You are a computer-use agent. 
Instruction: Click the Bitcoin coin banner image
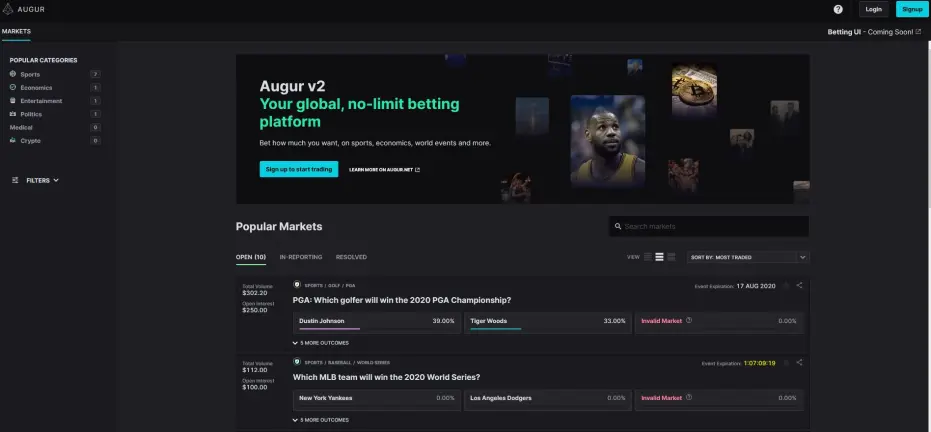pyautogui.click(x=694, y=90)
